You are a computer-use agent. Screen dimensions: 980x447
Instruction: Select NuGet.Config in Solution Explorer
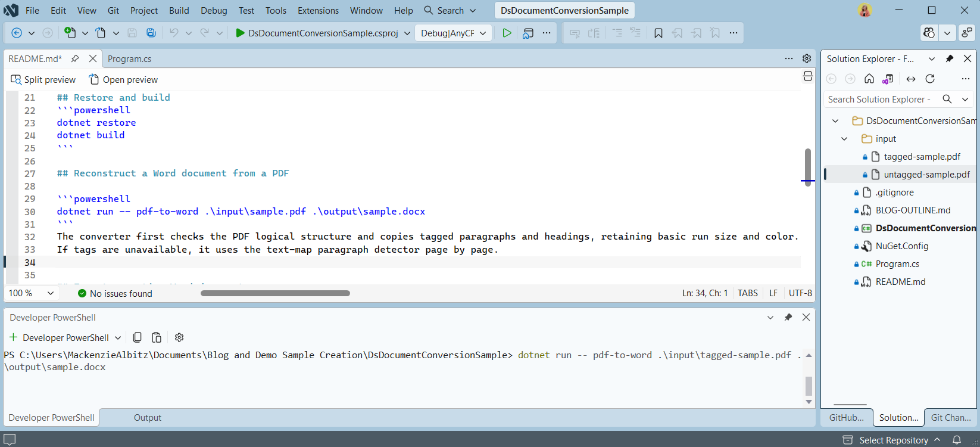pyautogui.click(x=901, y=246)
